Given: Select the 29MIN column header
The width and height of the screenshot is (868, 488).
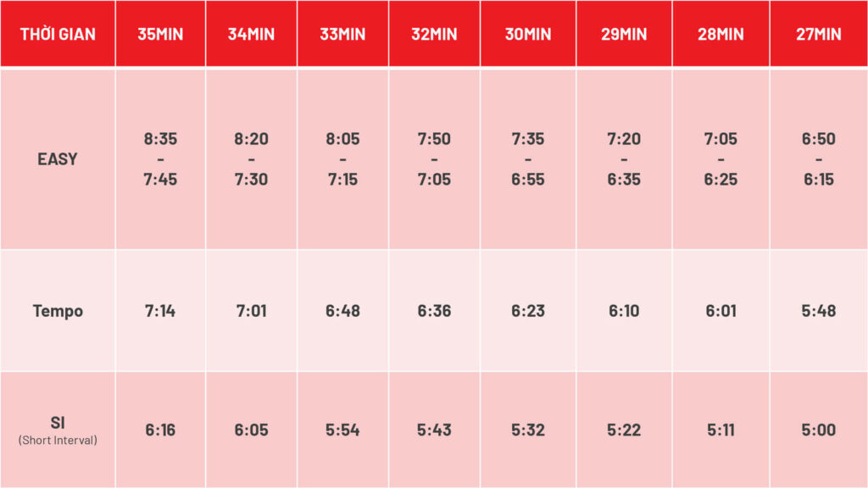Looking at the screenshot, I should pos(624,34).
